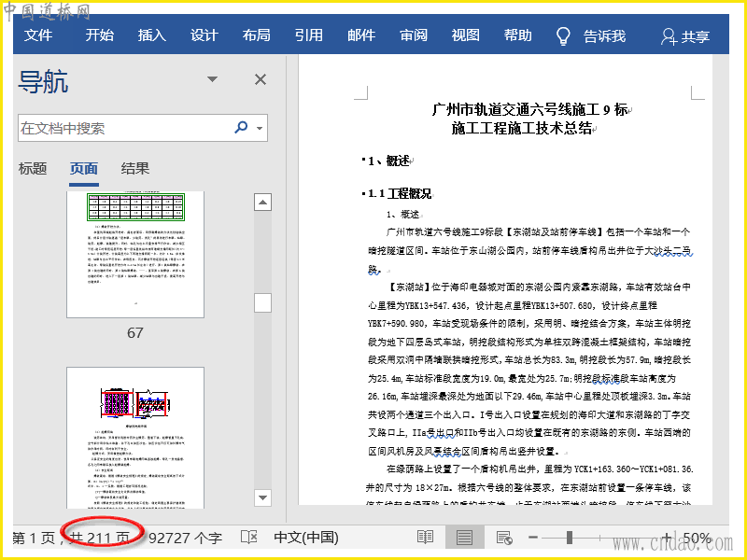Viewport: 747px width, 560px height.
Task: Open the 中文(中国) language selector
Action: [305, 538]
